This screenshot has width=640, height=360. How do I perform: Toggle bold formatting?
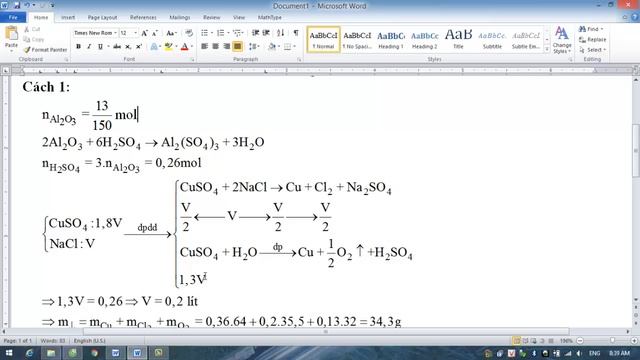(x=78, y=47)
